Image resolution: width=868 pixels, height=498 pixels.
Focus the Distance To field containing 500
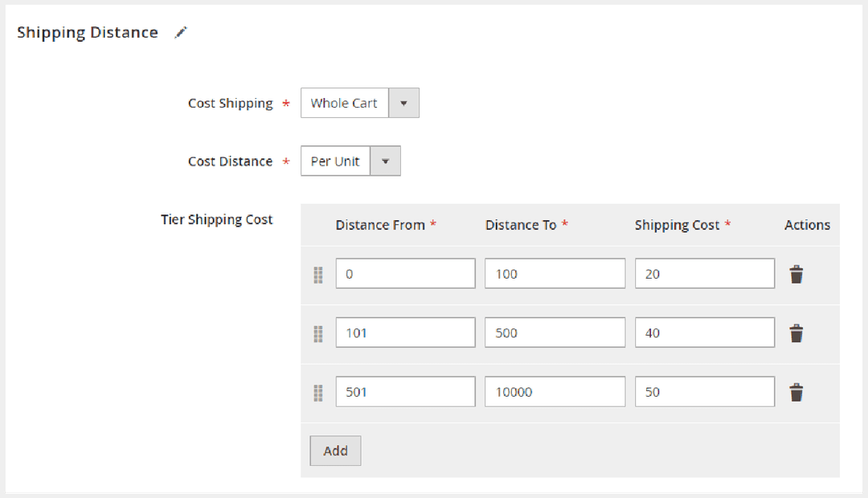(x=555, y=333)
